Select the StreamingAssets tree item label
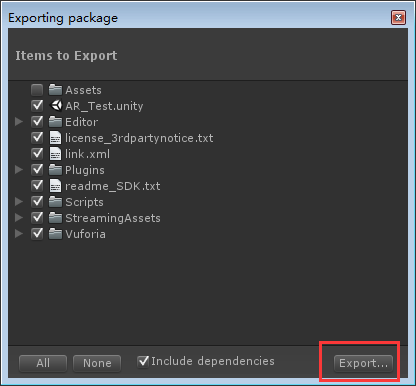Screen dimensions: 416x386 (x=113, y=218)
